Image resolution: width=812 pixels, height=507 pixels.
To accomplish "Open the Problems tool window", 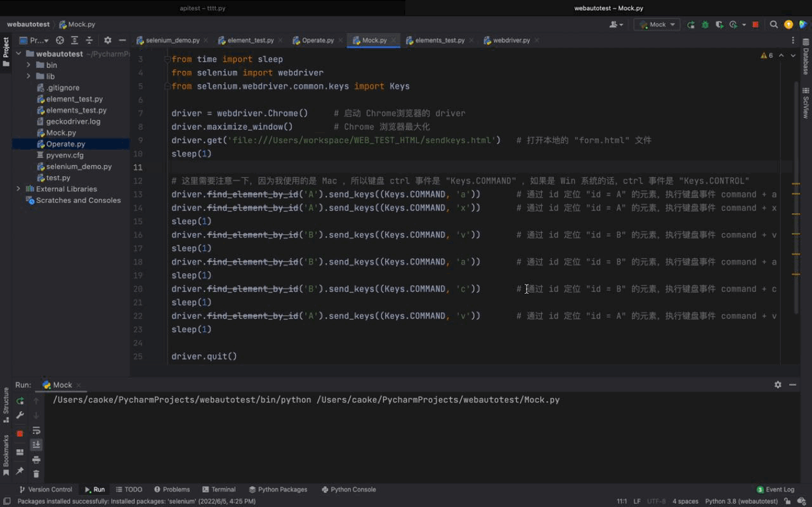I will [x=171, y=489].
